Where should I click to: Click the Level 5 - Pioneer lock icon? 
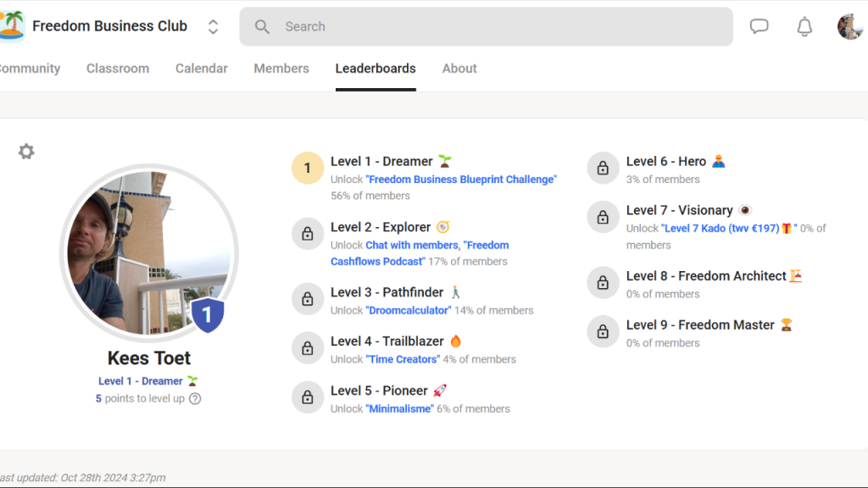308,397
